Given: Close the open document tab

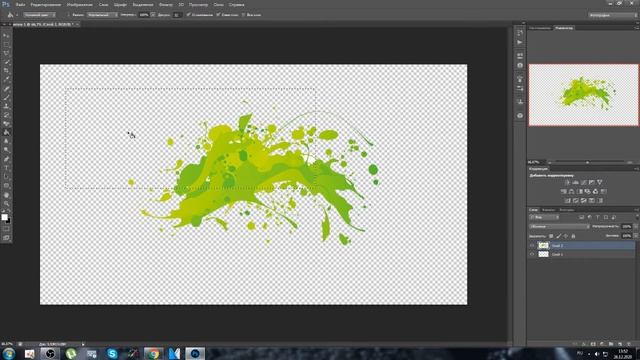Looking at the screenshot, I should click(x=77, y=24).
